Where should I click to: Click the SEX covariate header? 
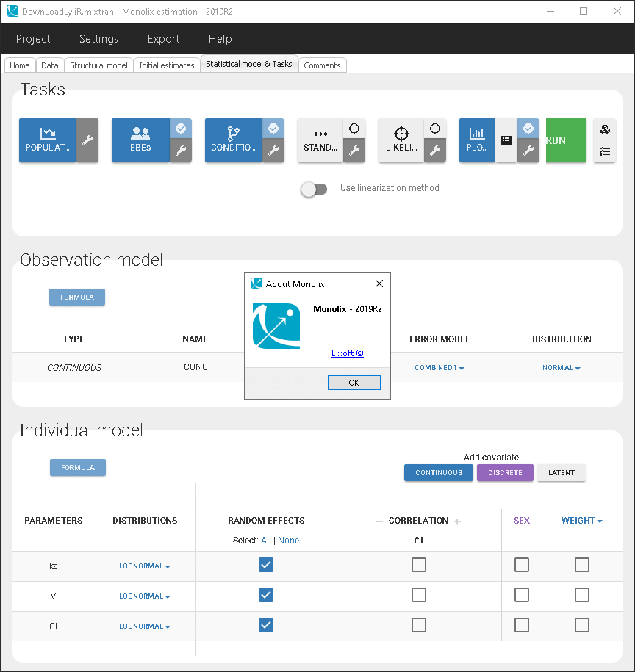pyautogui.click(x=521, y=520)
